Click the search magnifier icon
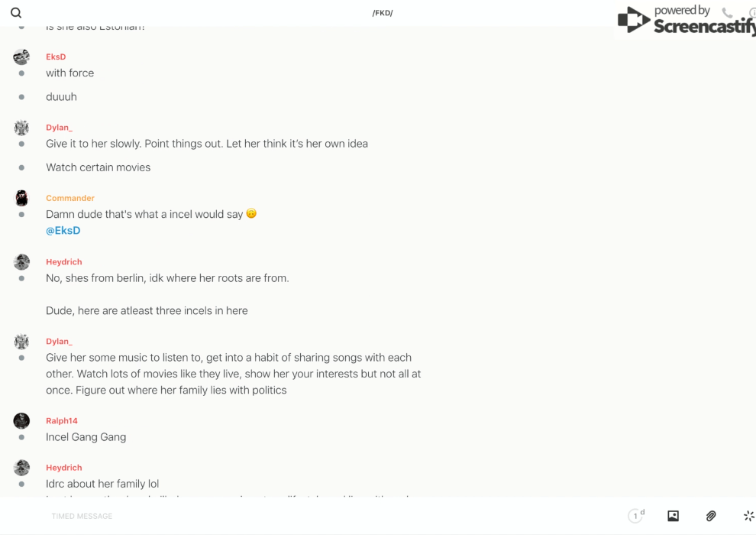This screenshot has width=756, height=535. click(x=16, y=13)
